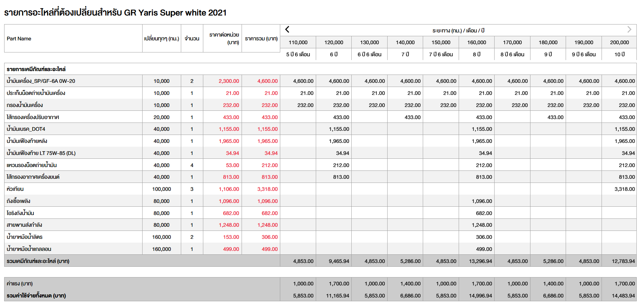644x303 pixels.
Task: Click the จำนวน column header
Action: (x=192, y=39)
